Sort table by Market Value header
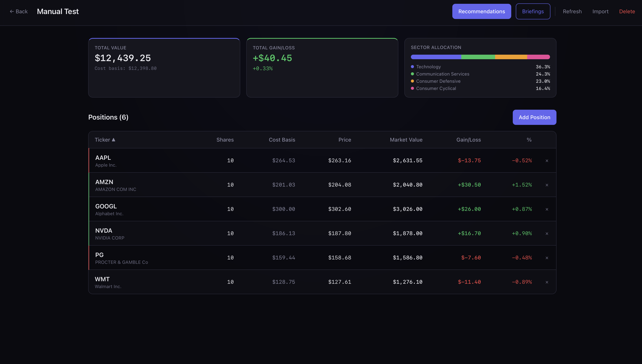The width and height of the screenshot is (642, 364). tap(406, 140)
